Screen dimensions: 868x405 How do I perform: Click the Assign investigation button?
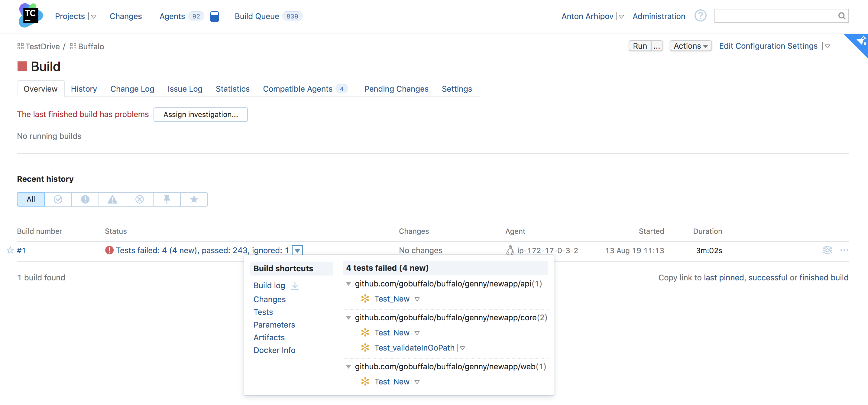click(200, 114)
